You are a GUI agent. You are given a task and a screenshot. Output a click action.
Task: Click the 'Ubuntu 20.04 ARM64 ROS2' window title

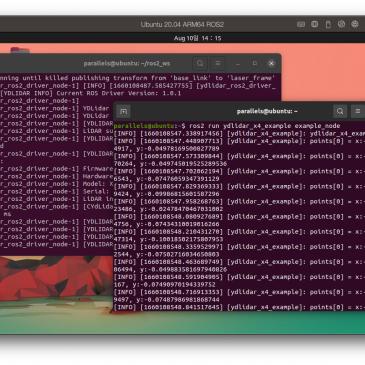[182, 25]
